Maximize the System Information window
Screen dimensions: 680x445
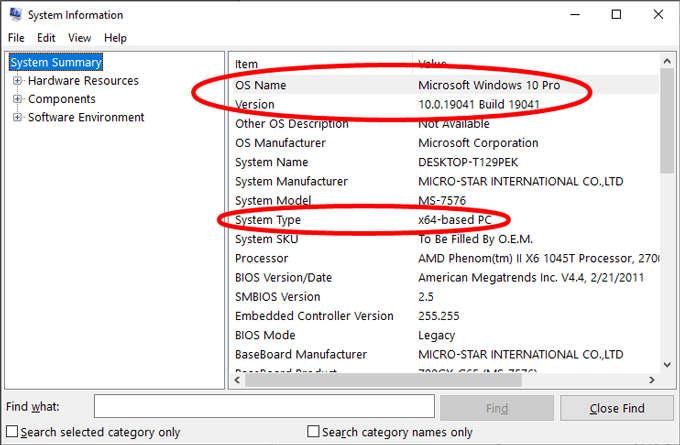(616, 14)
